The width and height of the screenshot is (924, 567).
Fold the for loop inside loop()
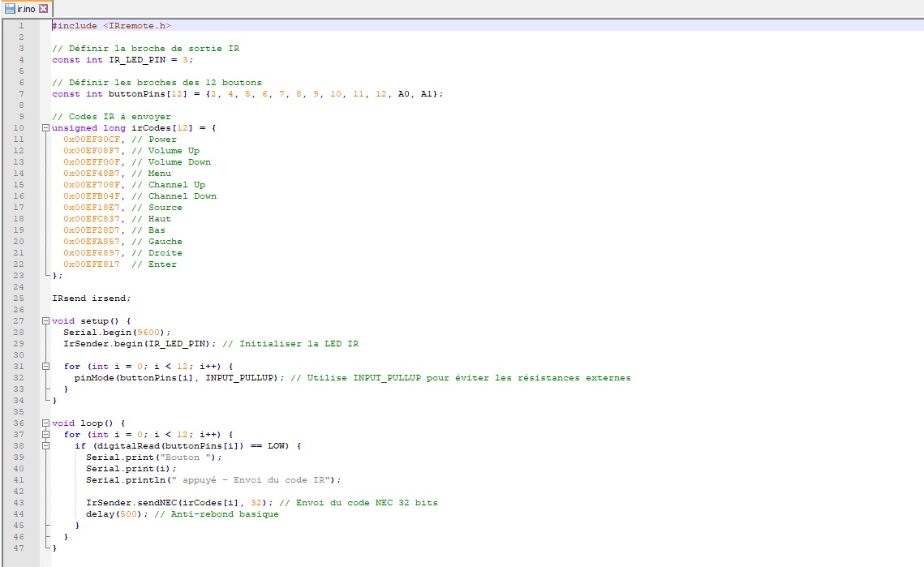[x=46, y=435]
